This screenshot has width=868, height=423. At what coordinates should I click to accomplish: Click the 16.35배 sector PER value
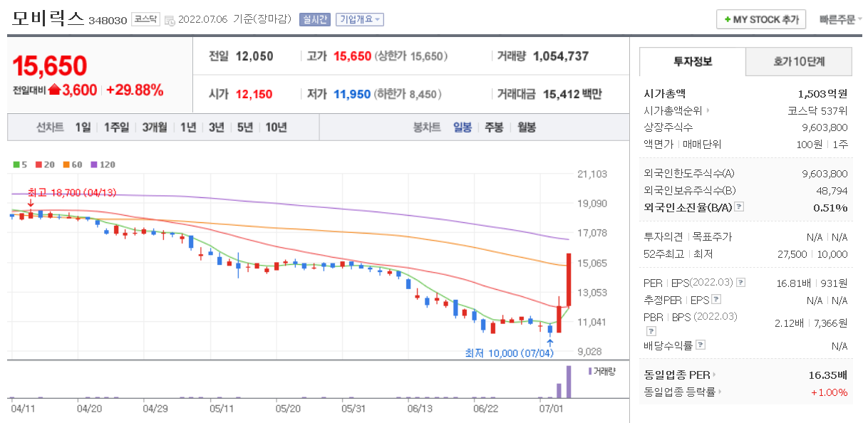[828, 375]
